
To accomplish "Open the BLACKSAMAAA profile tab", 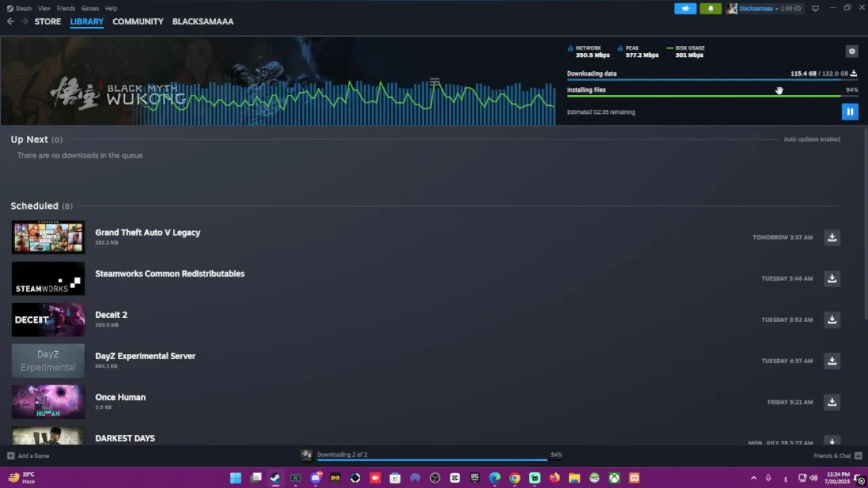I will 203,22.
